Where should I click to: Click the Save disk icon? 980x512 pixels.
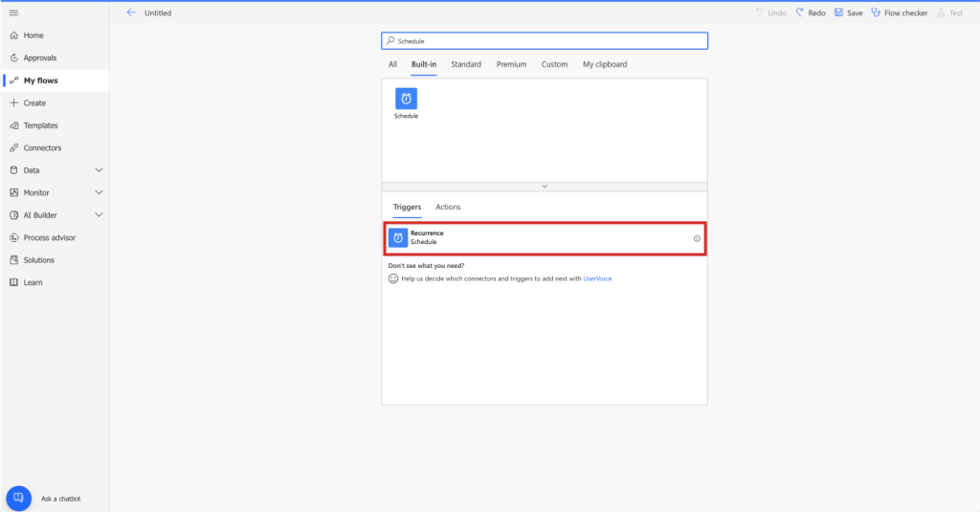(838, 12)
